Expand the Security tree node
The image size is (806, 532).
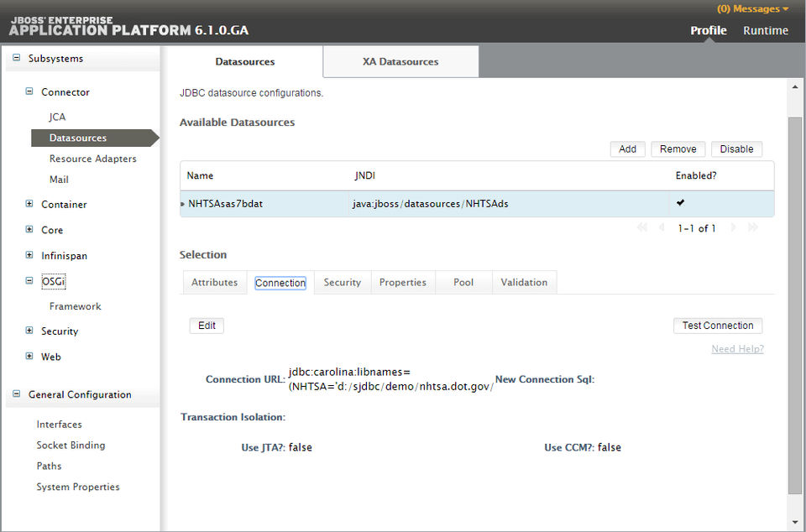click(29, 331)
